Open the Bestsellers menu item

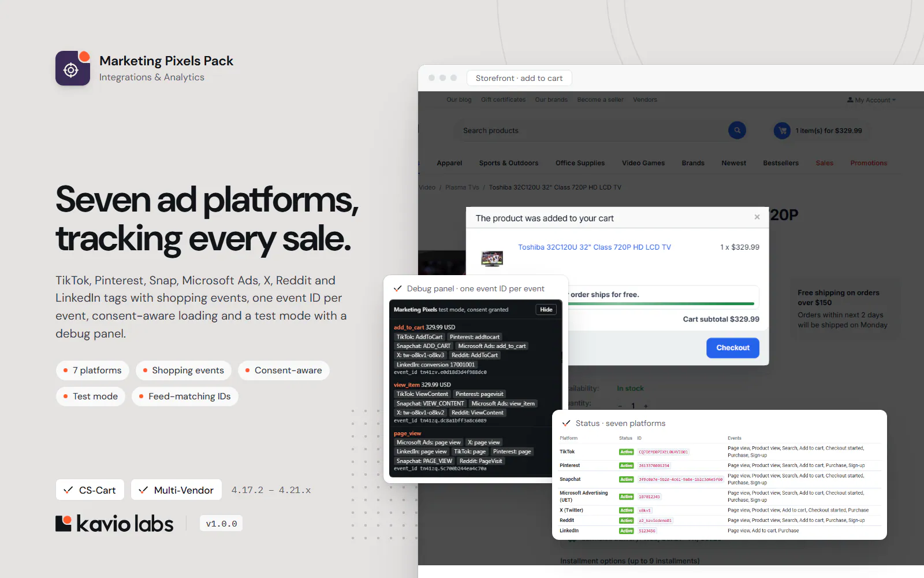coord(781,163)
